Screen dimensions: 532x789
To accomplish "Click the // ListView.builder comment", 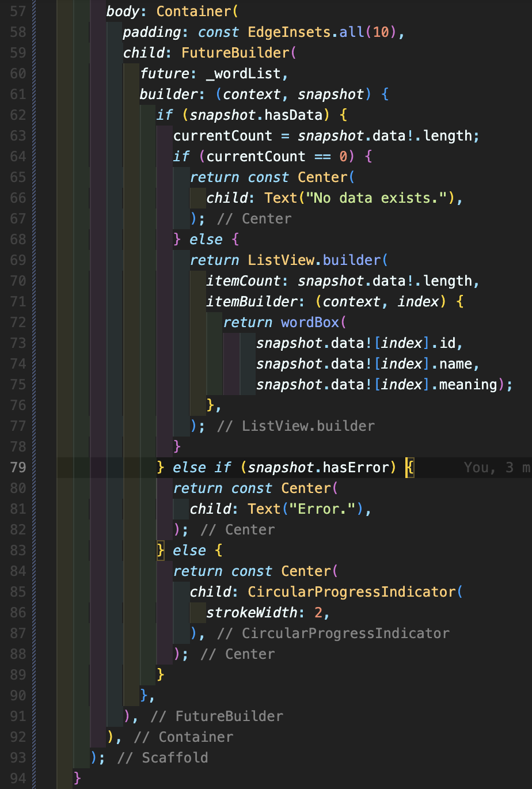I will [x=296, y=426].
